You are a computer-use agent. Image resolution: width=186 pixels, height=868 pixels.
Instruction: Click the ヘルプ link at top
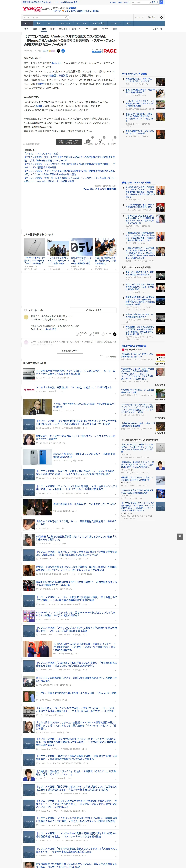coord(127,2)
